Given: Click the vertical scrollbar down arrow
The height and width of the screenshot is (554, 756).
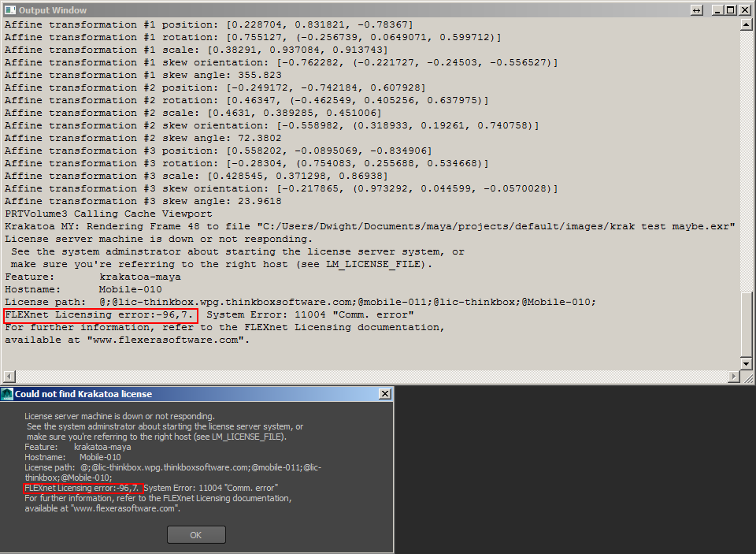Looking at the screenshot, I should (x=746, y=364).
